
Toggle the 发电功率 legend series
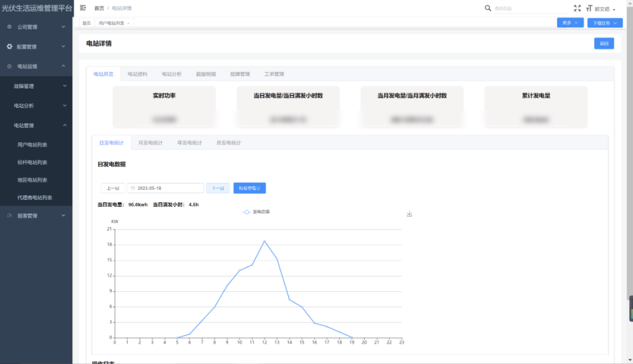[x=256, y=212]
